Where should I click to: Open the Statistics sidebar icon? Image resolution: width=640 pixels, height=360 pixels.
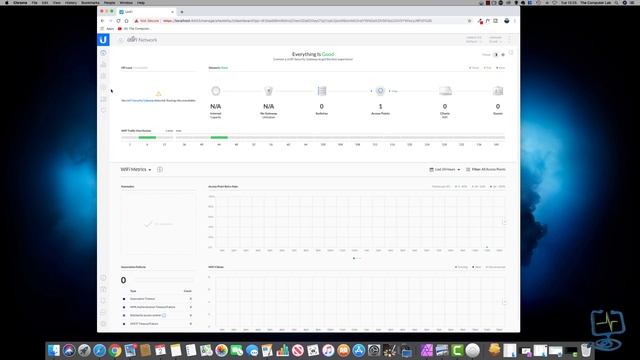pos(103,64)
